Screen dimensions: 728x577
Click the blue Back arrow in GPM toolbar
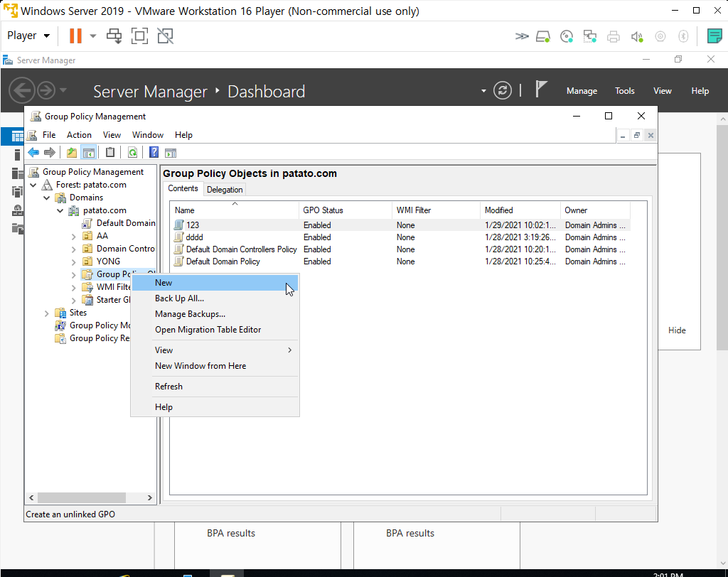(x=33, y=152)
